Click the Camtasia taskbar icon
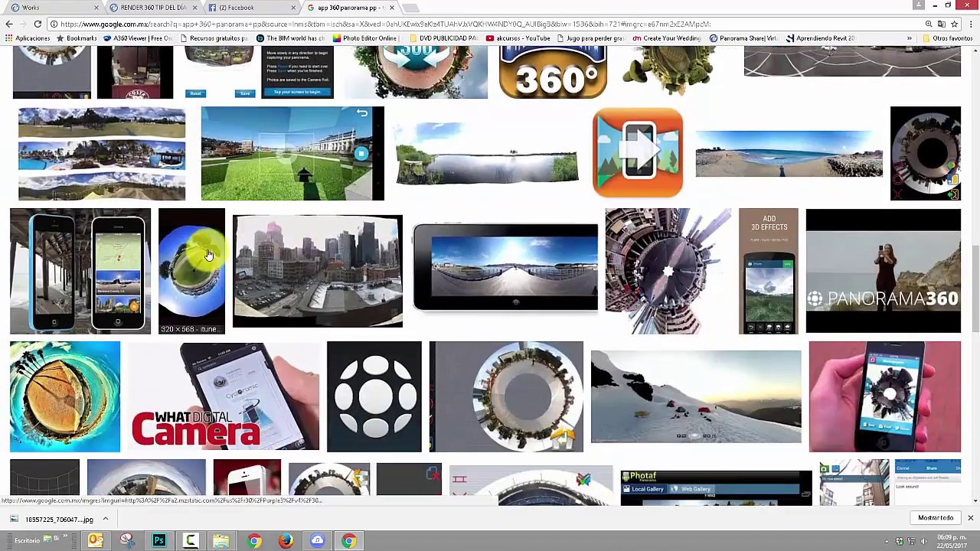Viewport: 980px width, 551px height. pos(191,541)
